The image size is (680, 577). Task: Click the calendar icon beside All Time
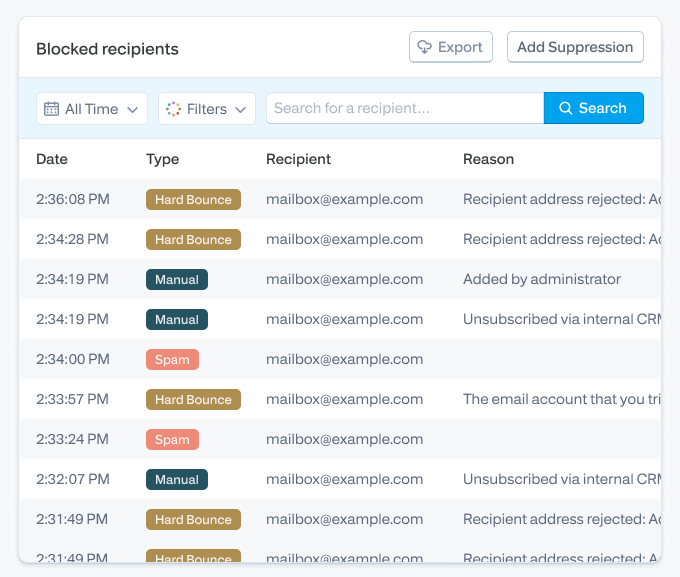pyautogui.click(x=51, y=108)
